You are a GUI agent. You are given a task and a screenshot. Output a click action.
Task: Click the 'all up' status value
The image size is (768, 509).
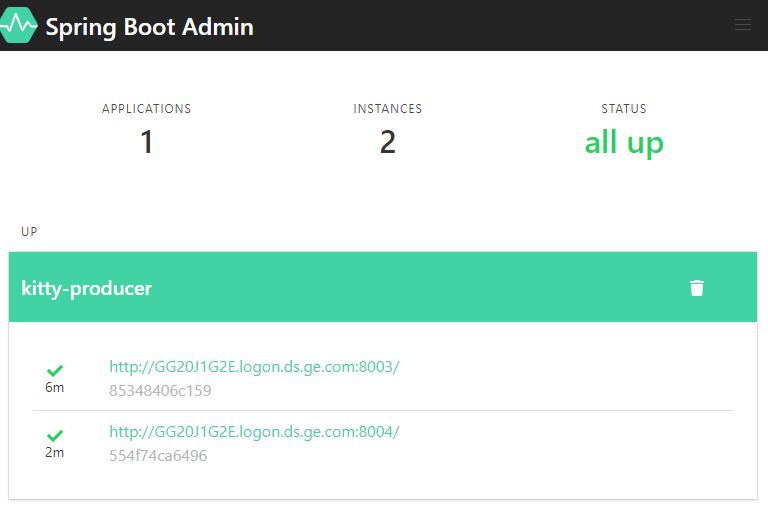pos(624,143)
